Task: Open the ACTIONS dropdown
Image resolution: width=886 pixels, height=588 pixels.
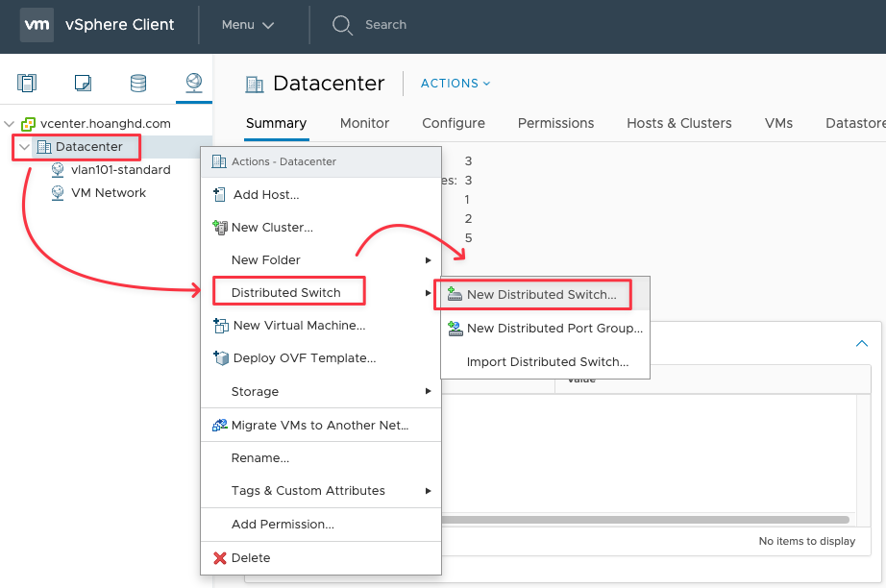Action: point(455,83)
